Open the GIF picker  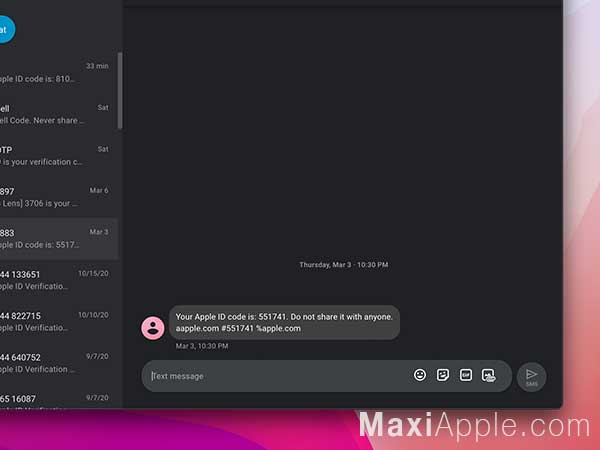point(466,375)
